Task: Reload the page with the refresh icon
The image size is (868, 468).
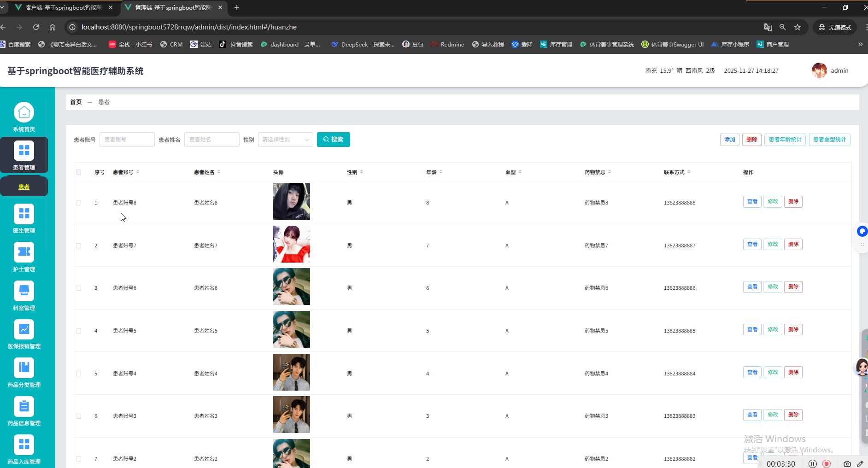Action: (36, 27)
